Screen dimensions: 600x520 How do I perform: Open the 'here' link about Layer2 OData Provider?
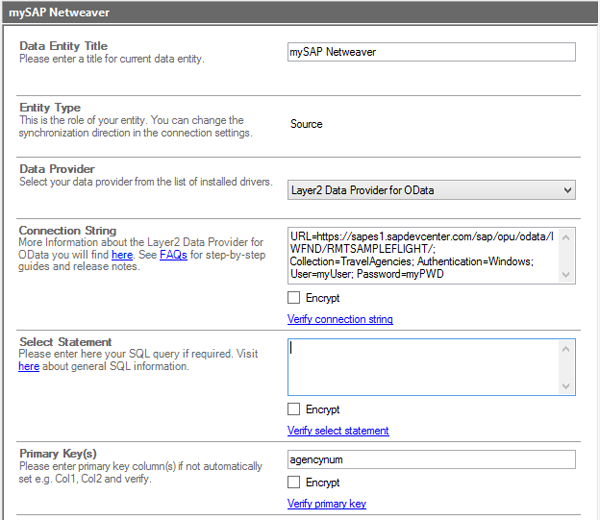click(121, 255)
